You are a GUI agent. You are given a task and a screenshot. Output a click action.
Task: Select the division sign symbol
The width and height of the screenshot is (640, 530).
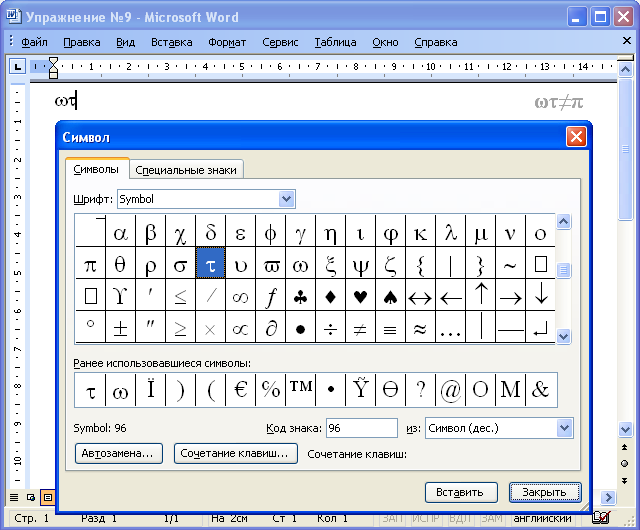click(331, 327)
